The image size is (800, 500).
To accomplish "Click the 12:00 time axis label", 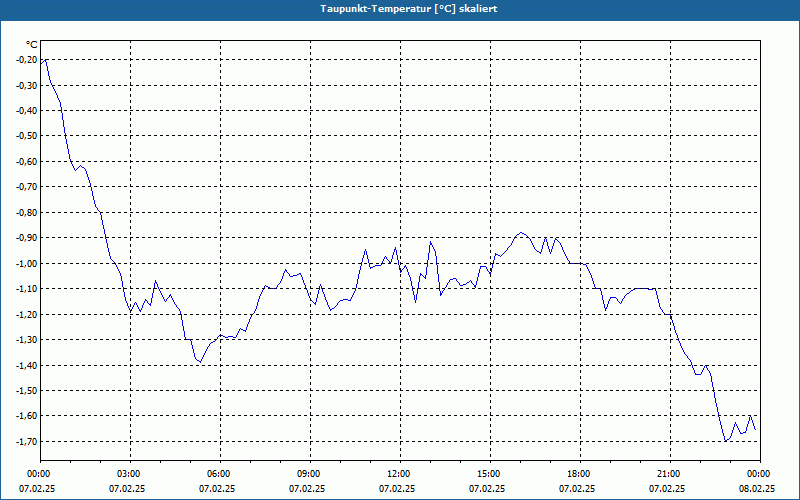I will click(x=401, y=474).
